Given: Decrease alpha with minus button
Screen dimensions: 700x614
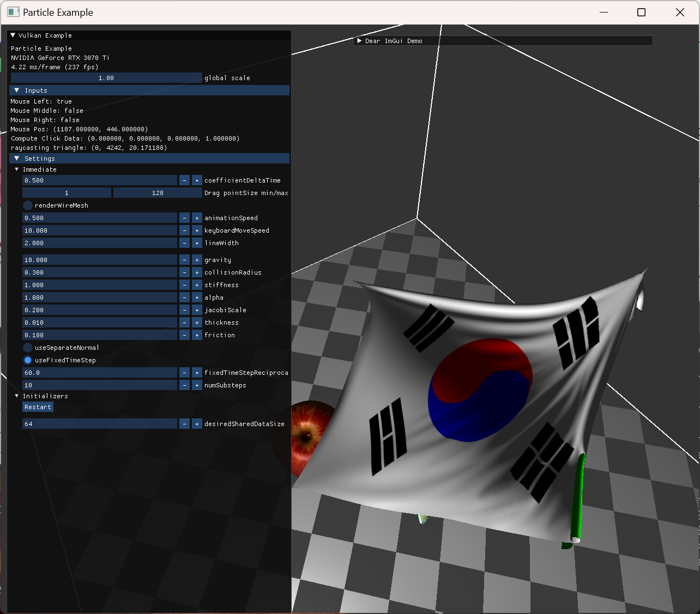Looking at the screenshot, I should tap(184, 297).
